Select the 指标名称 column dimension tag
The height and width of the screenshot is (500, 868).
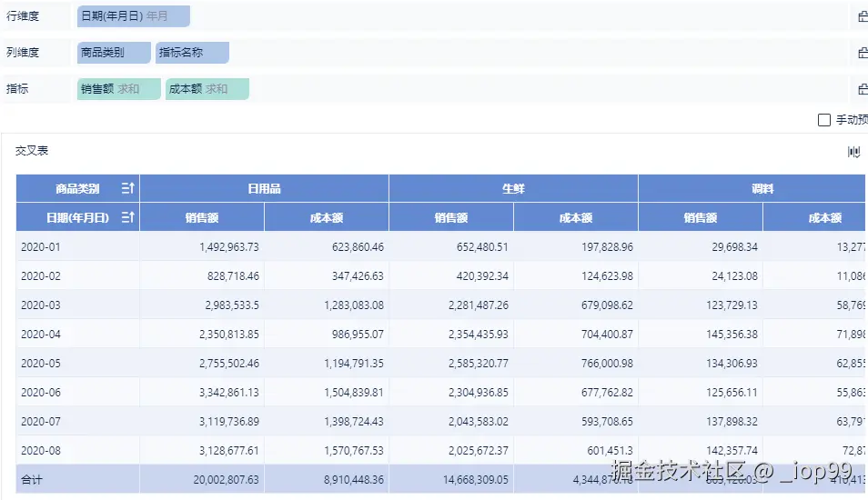tap(192, 53)
